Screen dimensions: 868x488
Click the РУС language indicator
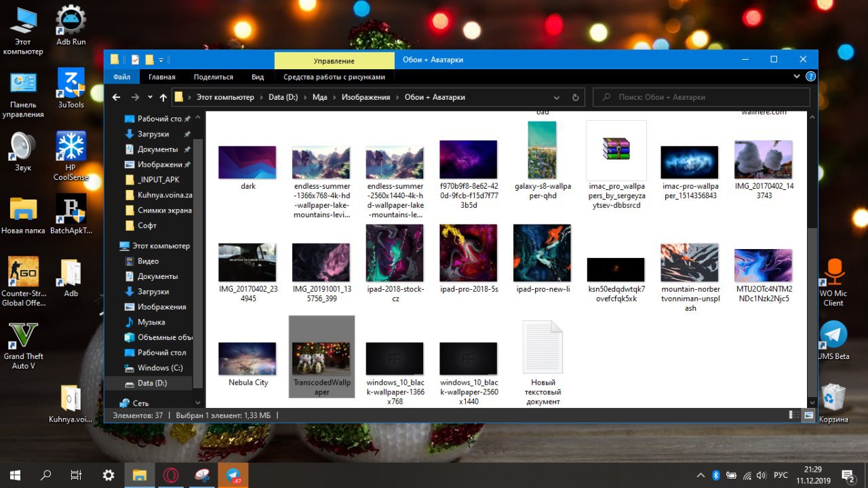(781, 475)
